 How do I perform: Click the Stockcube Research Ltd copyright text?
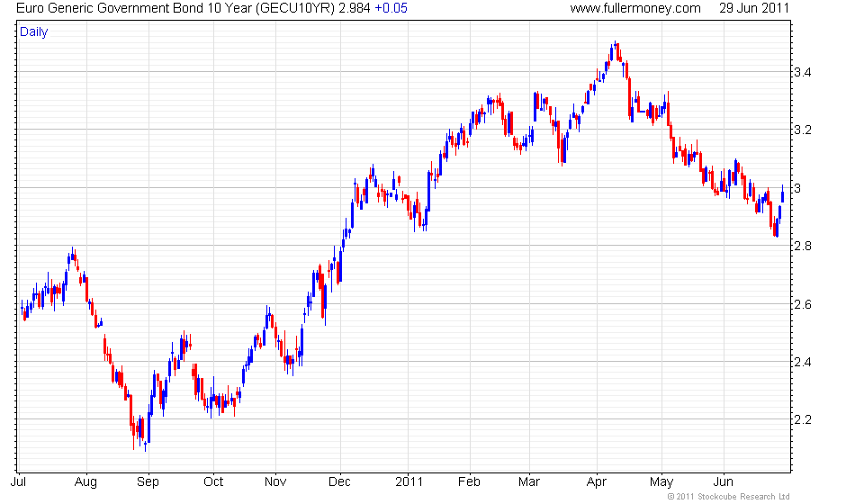click(728, 497)
